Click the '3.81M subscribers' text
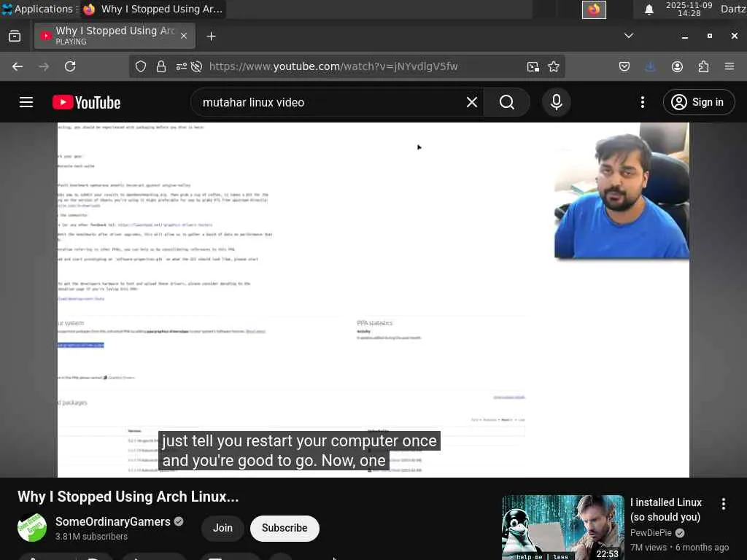The image size is (747, 560). point(91,537)
